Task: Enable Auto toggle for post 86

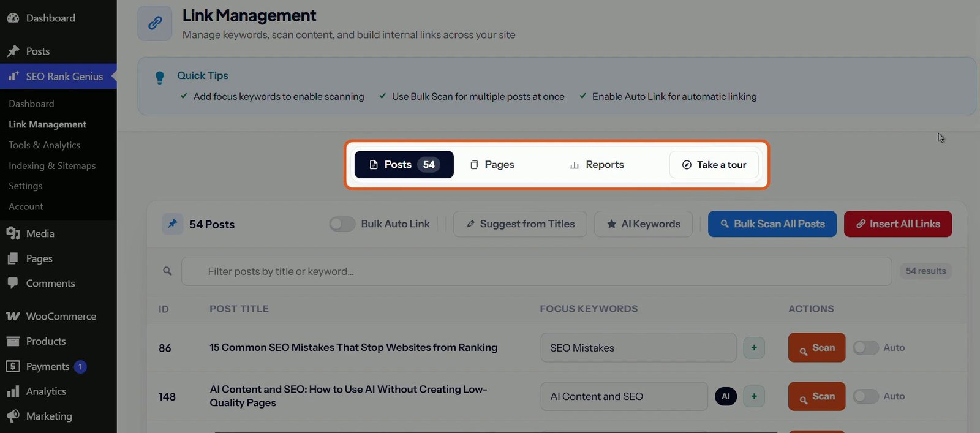Action: 865,347
